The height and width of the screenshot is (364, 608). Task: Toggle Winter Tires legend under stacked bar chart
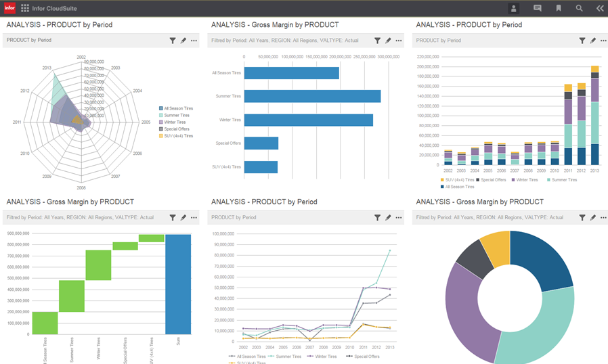click(x=525, y=180)
